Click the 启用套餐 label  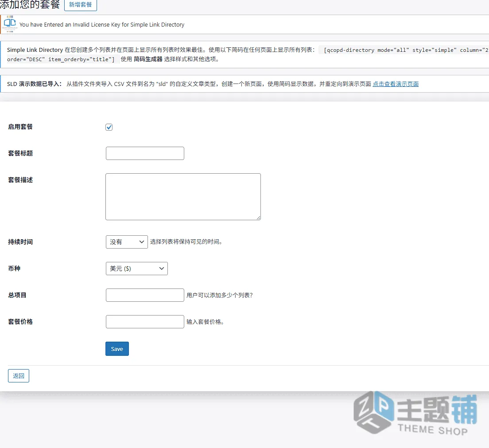(x=20, y=127)
